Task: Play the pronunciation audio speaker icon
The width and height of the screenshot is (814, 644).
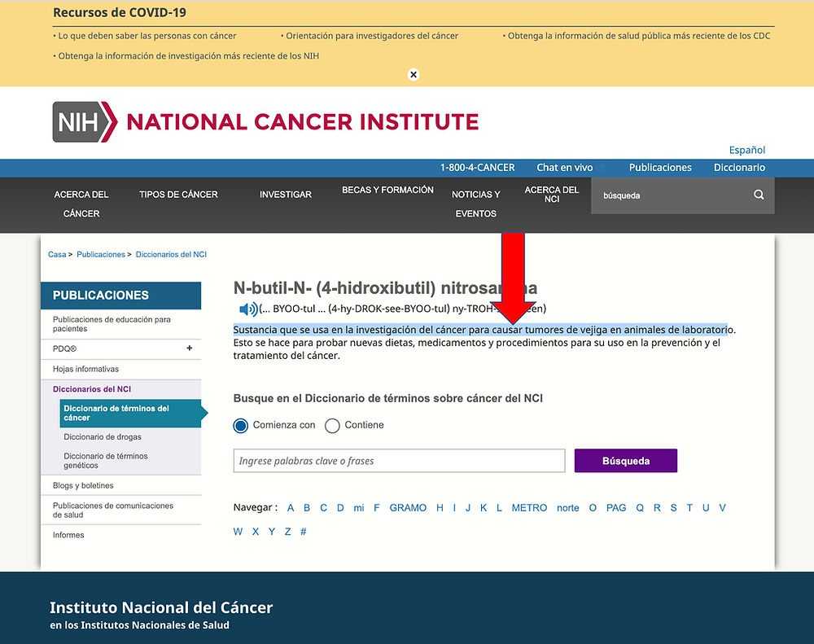Action: [x=248, y=309]
